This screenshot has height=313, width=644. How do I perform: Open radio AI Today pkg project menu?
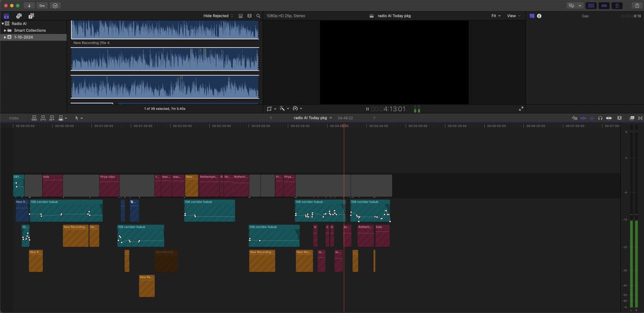click(x=312, y=118)
